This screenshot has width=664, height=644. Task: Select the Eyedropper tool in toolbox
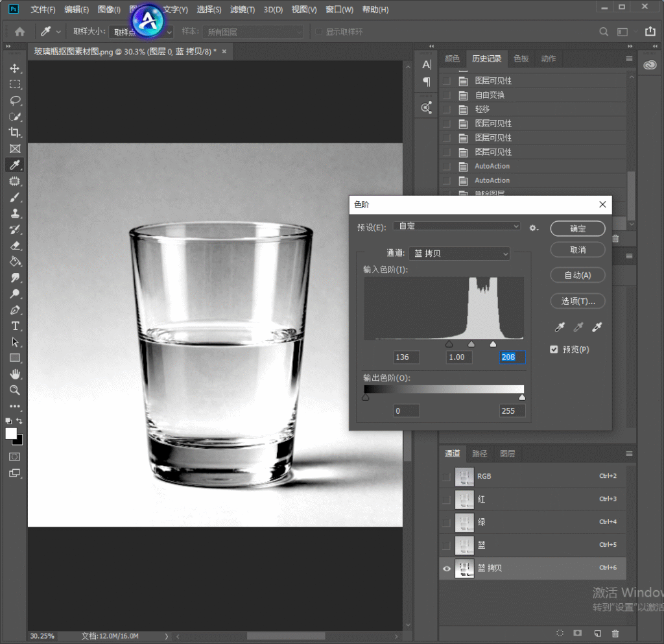[x=15, y=165]
